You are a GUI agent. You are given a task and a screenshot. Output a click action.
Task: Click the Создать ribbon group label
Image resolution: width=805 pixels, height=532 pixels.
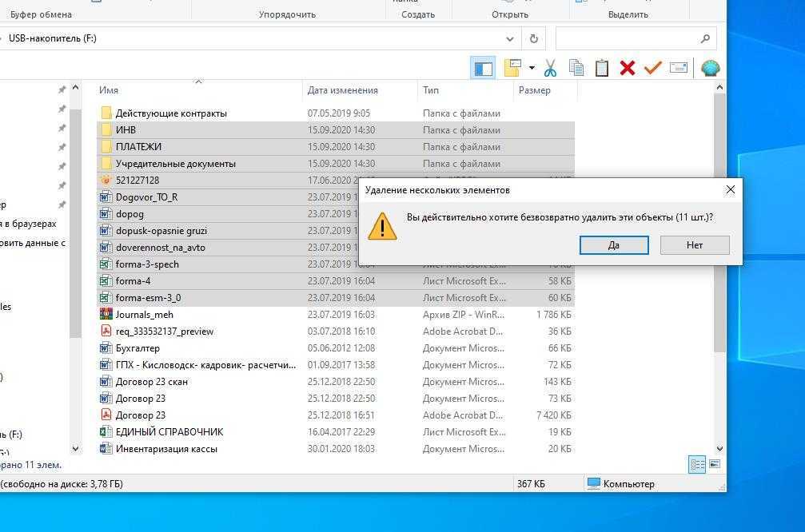418,14
